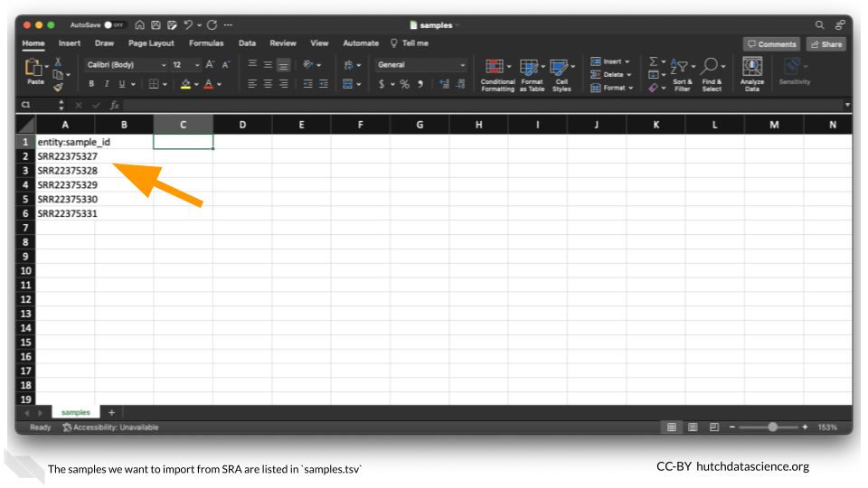Image resolution: width=868 pixels, height=488 pixels.
Task: Open Sort & Filter
Action: pos(682,75)
